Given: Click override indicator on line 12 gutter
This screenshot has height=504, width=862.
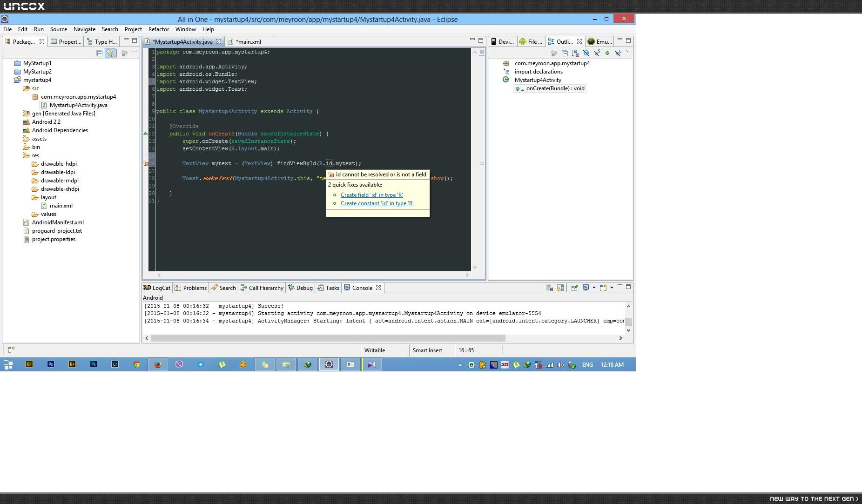Looking at the screenshot, I should click(x=145, y=134).
